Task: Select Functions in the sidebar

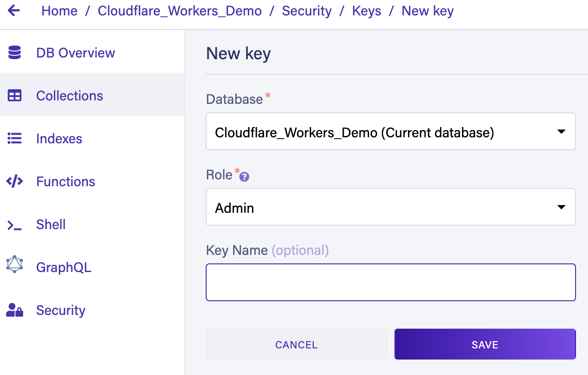Action: tap(92, 181)
